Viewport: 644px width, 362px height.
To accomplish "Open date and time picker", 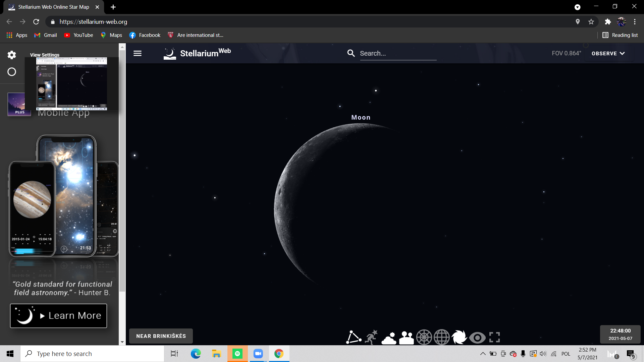I will tap(620, 334).
